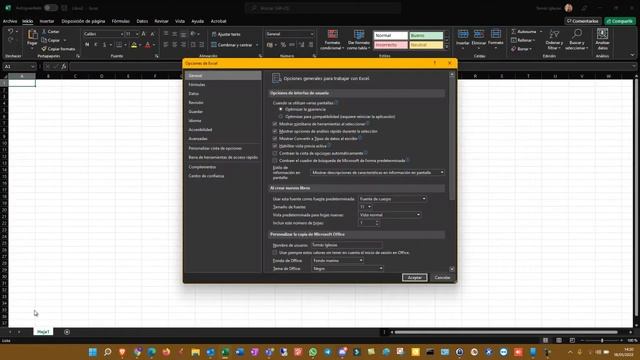The height and width of the screenshot is (360, 640).
Task: Click the zoom slider in status bar
Action: (x=602, y=340)
